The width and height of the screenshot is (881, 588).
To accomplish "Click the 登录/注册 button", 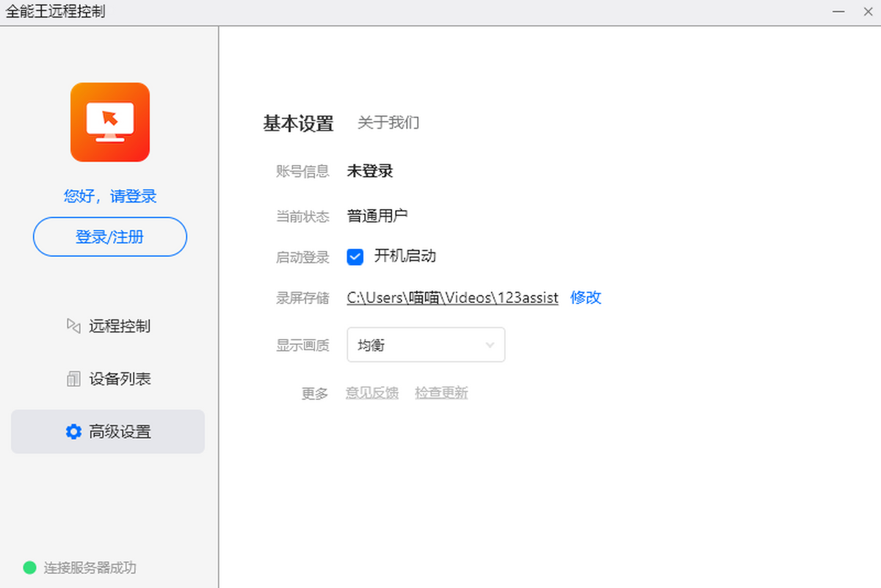I will tap(109, 236).
